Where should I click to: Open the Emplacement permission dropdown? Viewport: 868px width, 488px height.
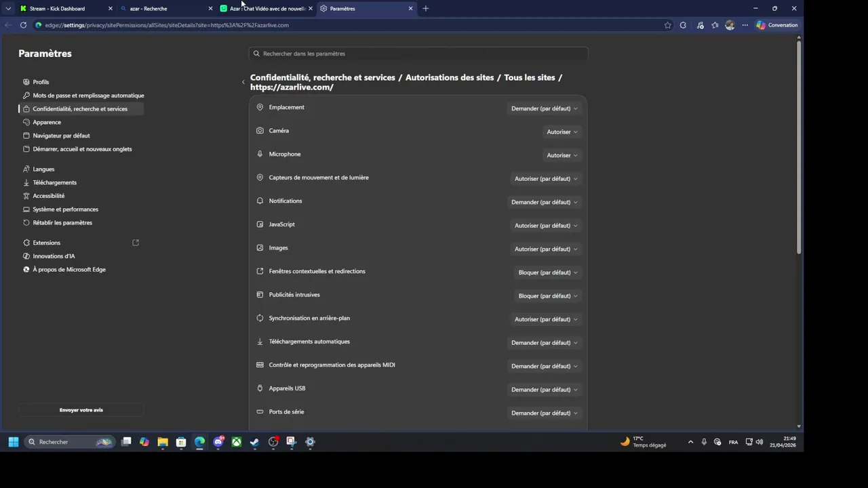point(545,108)
